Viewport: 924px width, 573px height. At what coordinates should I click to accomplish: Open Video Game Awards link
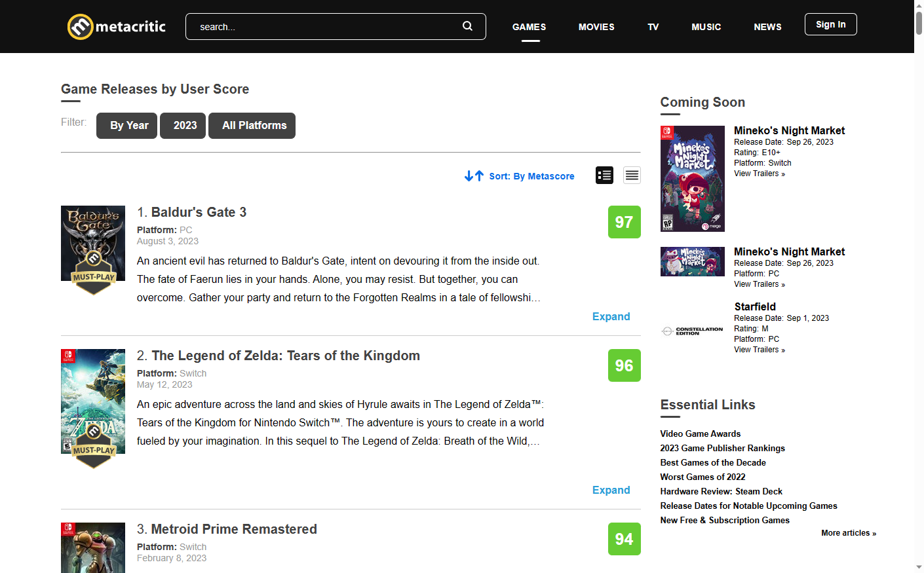tap(700, 434)
